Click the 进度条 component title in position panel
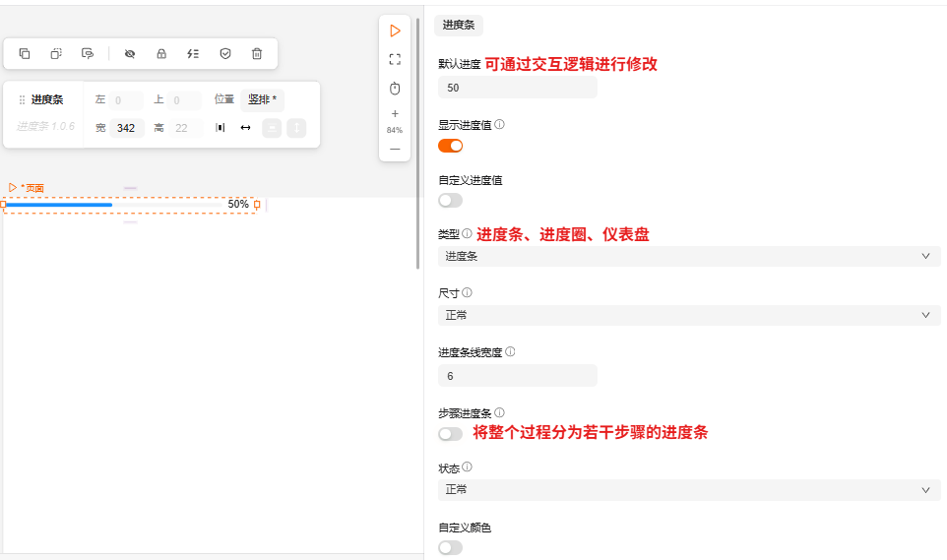The image size is (947, 560). (x=47, y=99)
